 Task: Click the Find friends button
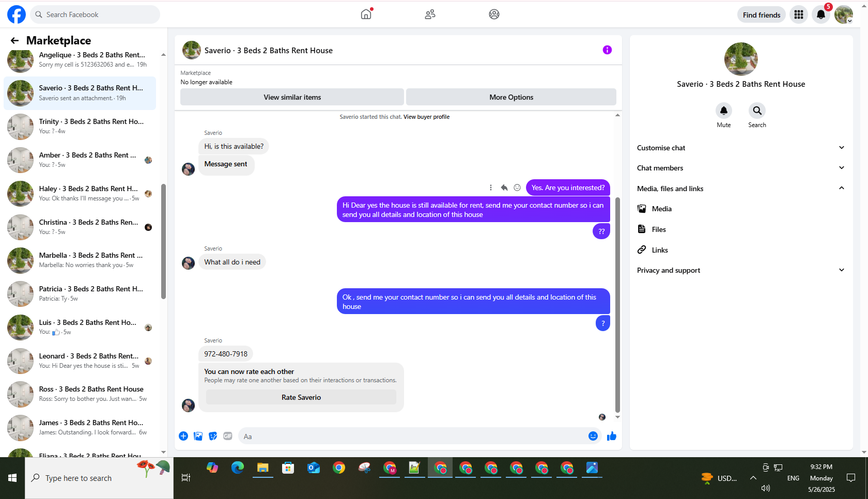762,15
